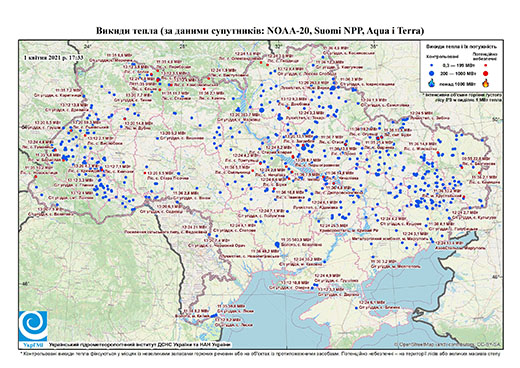The image size is (520, 368).
Task: Click the small blue dot legend symbol
Action: (431, 66)
